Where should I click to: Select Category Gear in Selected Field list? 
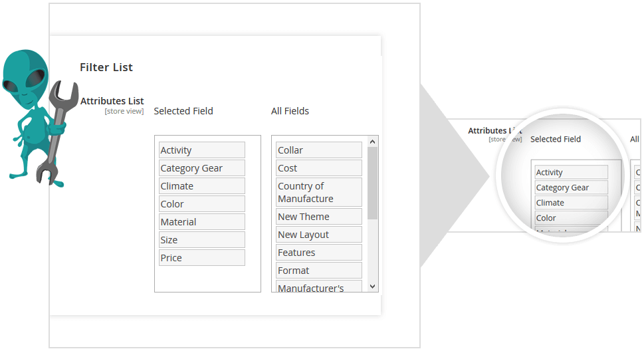coord(202,168)
